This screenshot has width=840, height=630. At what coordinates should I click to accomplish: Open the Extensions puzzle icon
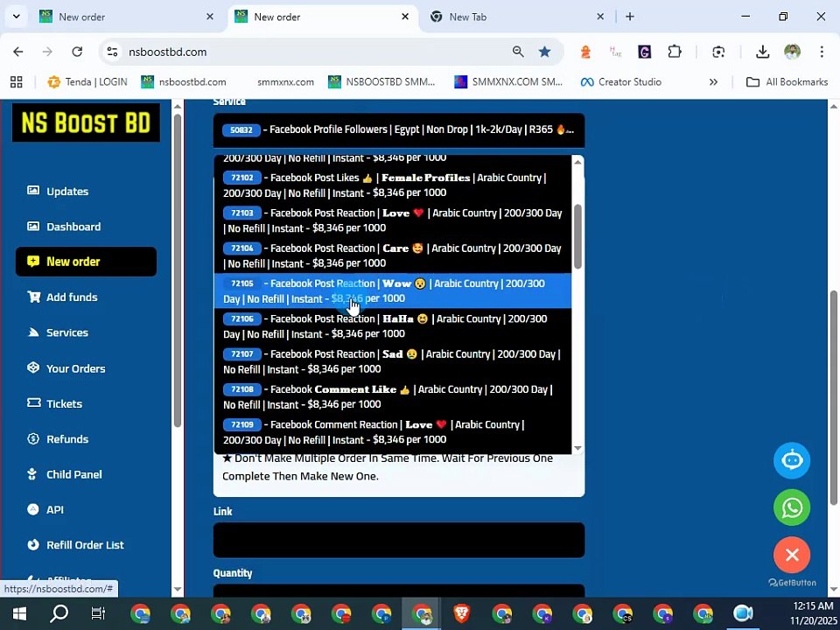click(675, 52)
